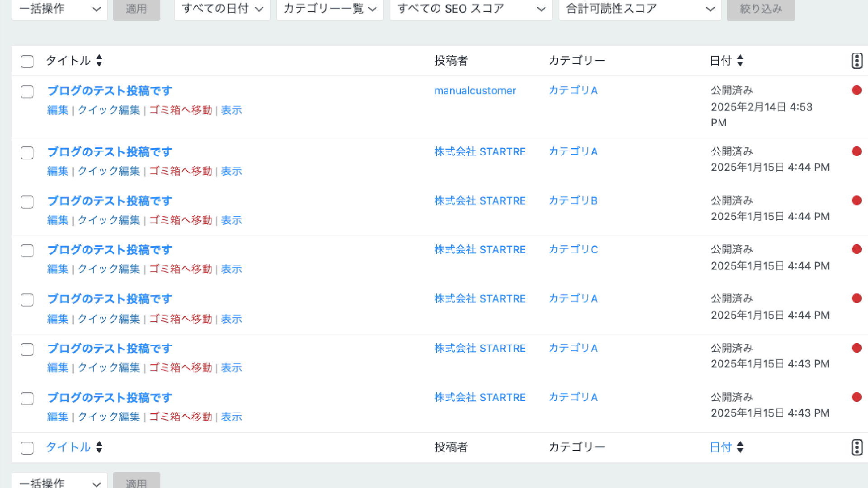
Task: Tick checkbox for the カテゴリC post
Action: (x=27, y=251)
